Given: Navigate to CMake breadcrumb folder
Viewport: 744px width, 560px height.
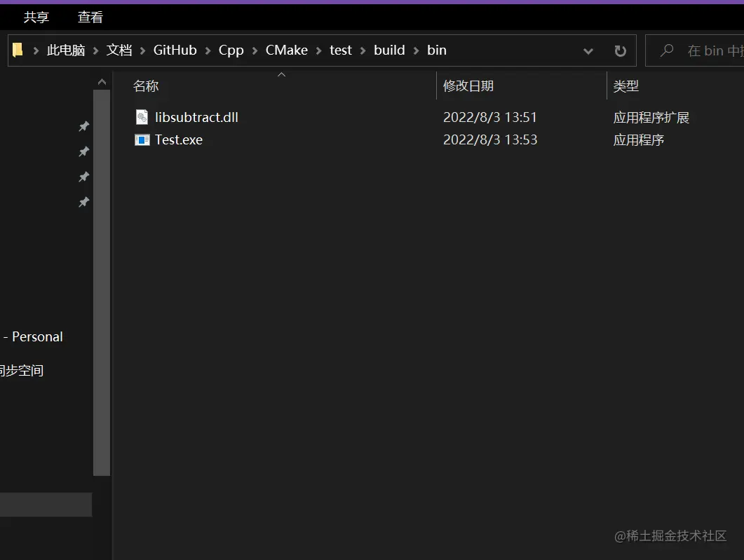Looking at the screenshot, I should [x=287, y=50].
